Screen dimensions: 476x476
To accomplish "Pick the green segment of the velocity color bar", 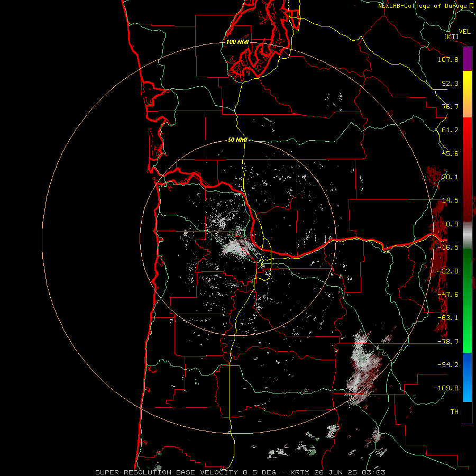I will [x=467, y=300].
